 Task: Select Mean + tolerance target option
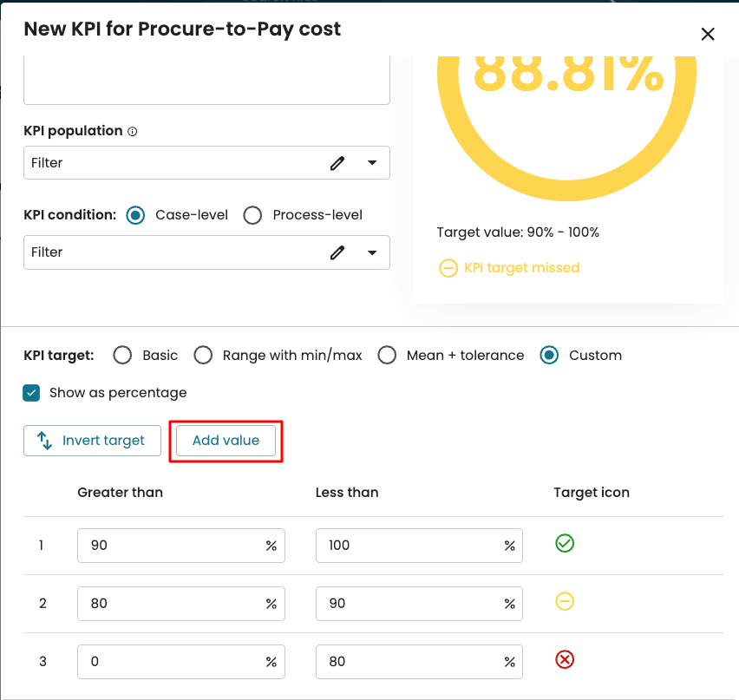(387, 356)
